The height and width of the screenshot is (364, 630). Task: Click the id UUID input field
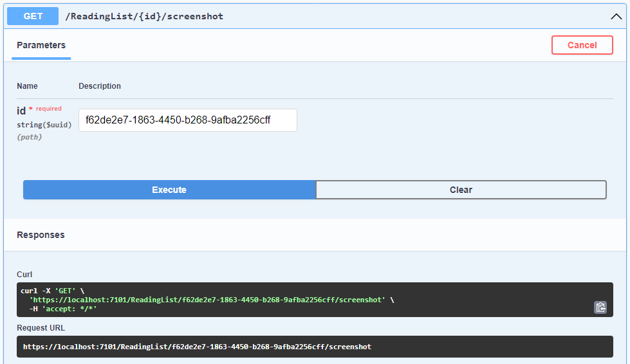pos(187,120)
